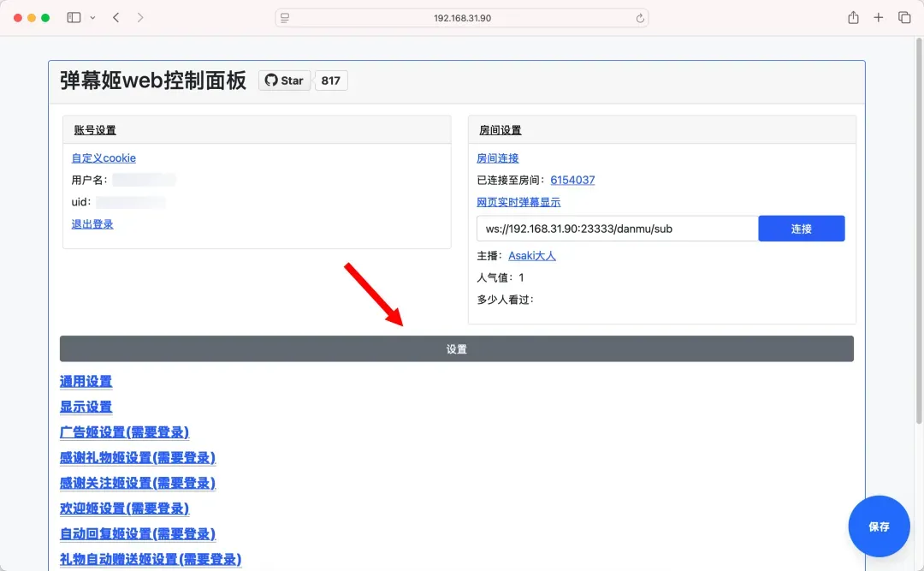Click the blue 连接 button
This screenshot has height=571, width=924.
pos(802,229)
